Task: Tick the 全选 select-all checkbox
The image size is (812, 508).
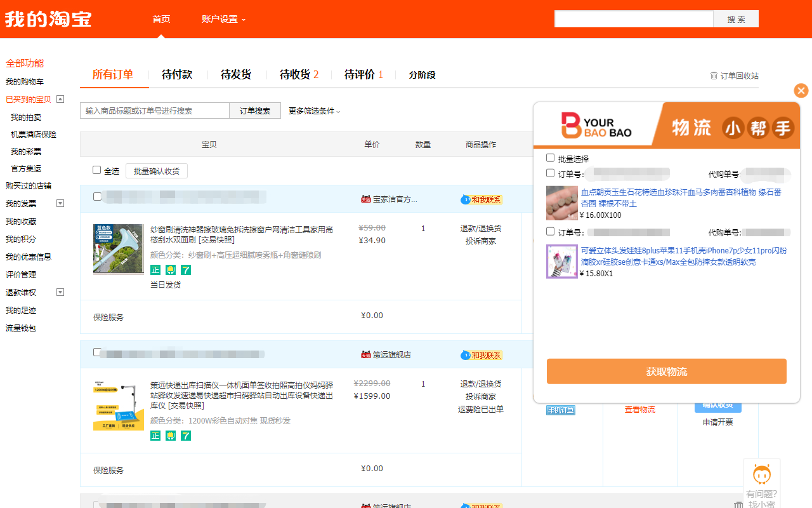Action: [96, 170]
